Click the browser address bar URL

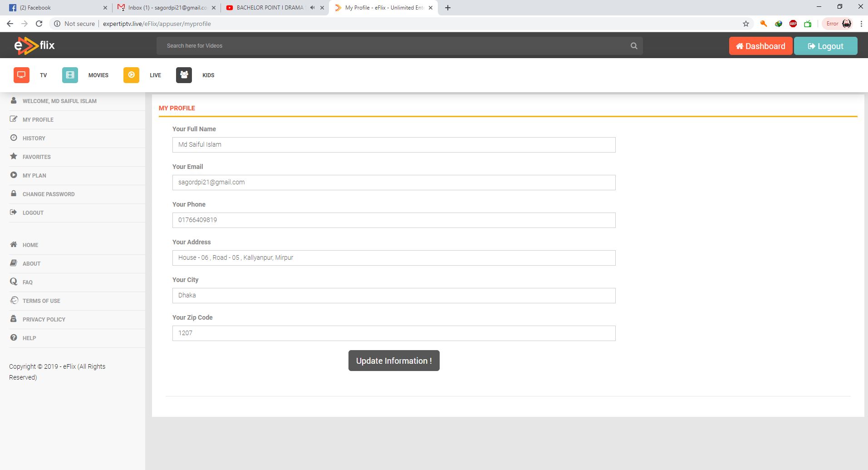(157, 24)
